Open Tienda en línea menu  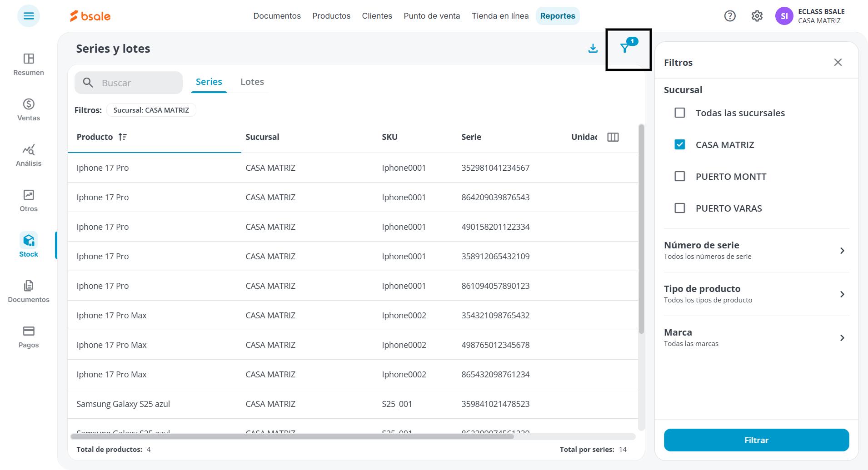point(500,16)
